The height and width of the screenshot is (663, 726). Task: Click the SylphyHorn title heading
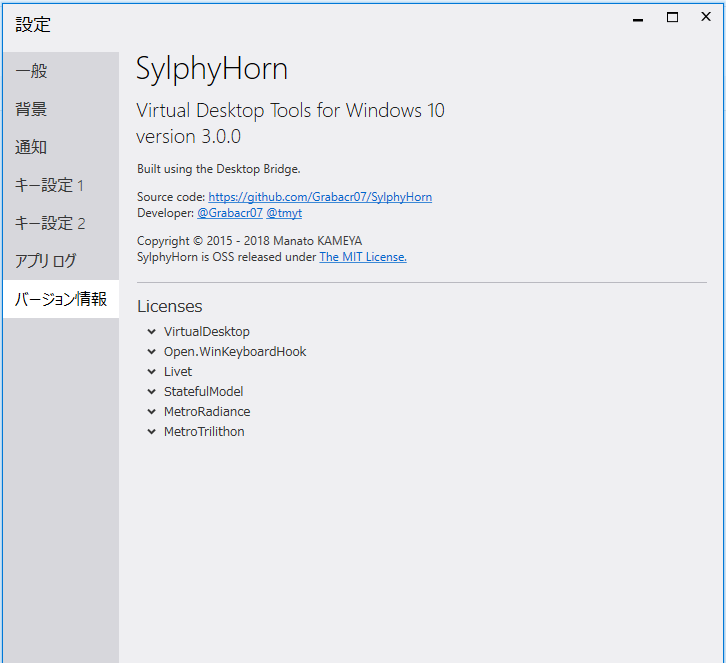(x=212, y=69)
